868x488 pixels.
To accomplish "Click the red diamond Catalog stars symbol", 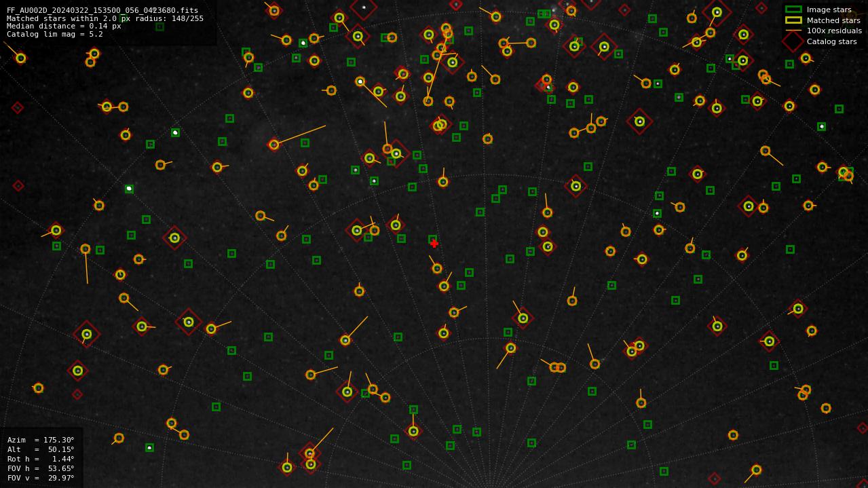I will 793,41.
